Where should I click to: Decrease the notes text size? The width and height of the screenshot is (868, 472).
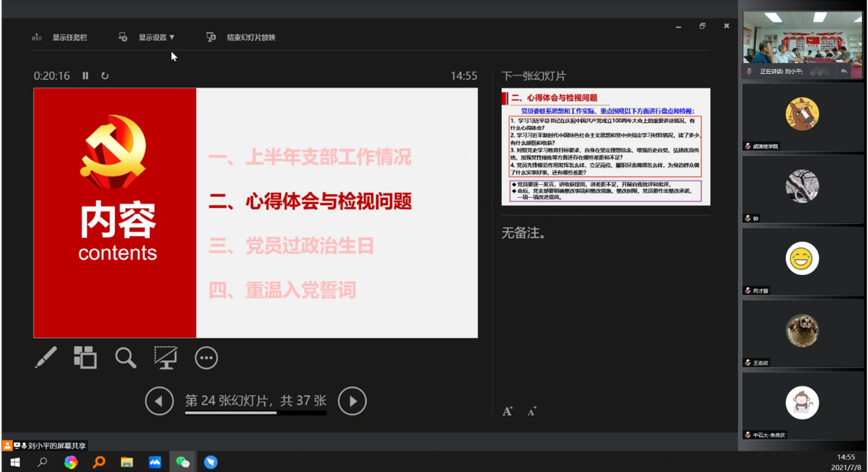tap(532, 411)
